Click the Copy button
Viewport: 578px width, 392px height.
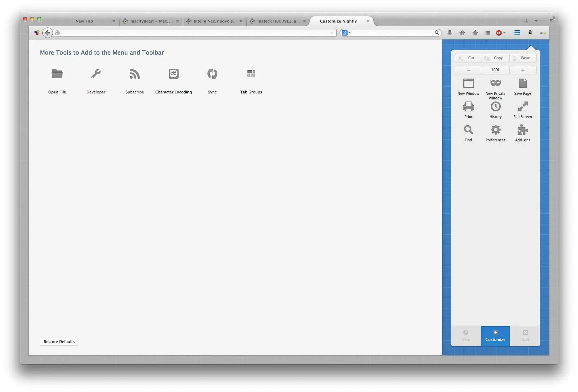click(x=495, y=58)
